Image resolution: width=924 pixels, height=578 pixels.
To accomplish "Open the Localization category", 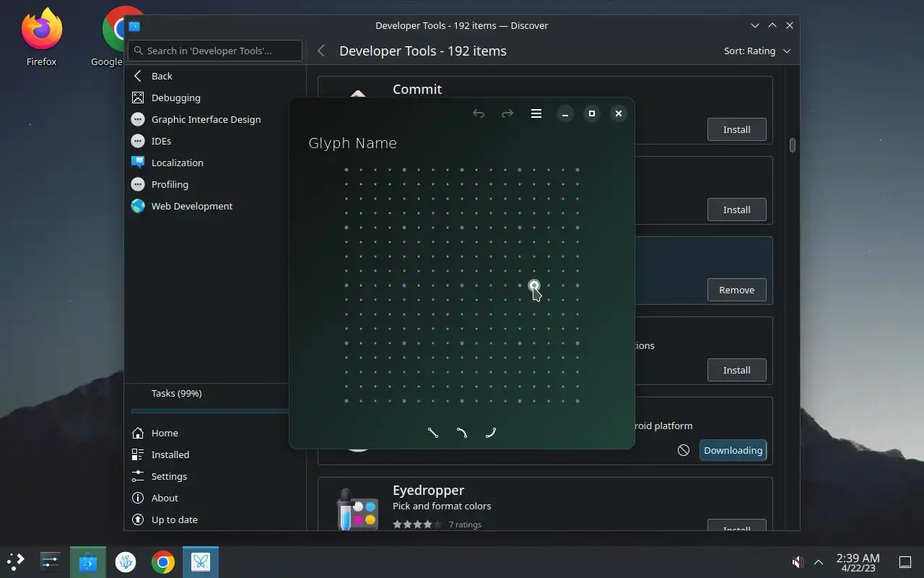I will 215,163.
